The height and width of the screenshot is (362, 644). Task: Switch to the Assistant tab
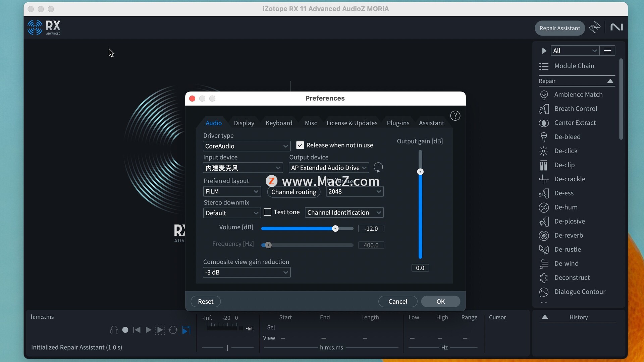coord(431,123)
